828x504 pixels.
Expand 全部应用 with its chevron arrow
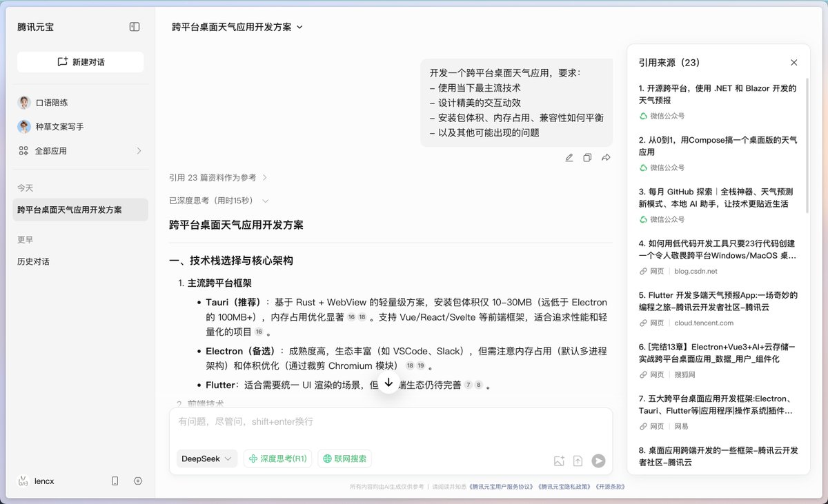tap(139, 151)
